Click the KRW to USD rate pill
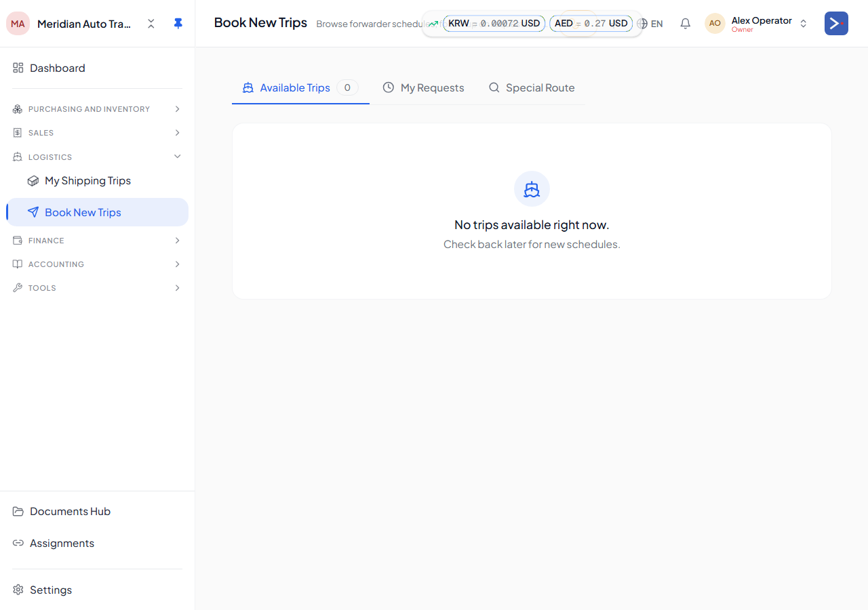Viewport: 868px width, 610px height. pos(494,24)
